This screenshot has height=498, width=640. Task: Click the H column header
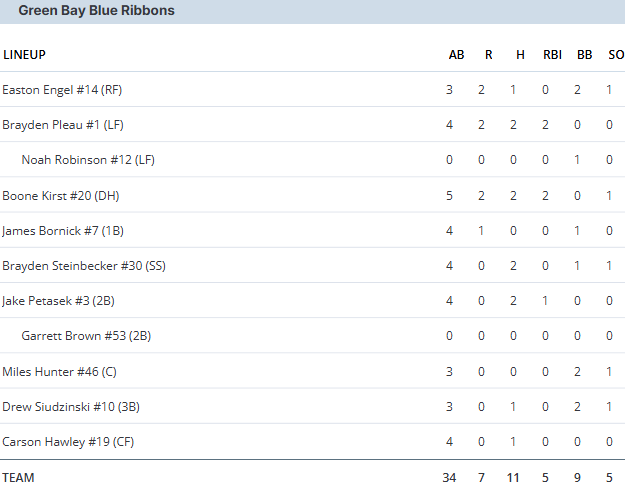520,55
